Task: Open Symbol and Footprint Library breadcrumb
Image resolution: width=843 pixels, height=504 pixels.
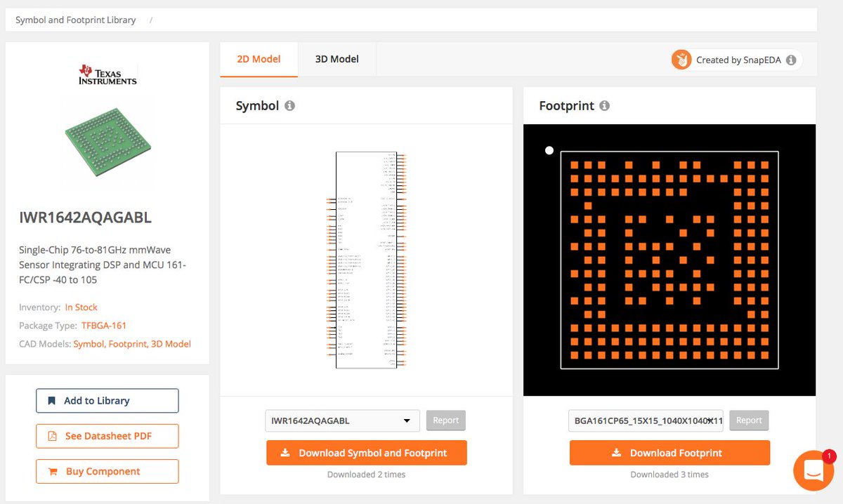Action: [76, 20]
